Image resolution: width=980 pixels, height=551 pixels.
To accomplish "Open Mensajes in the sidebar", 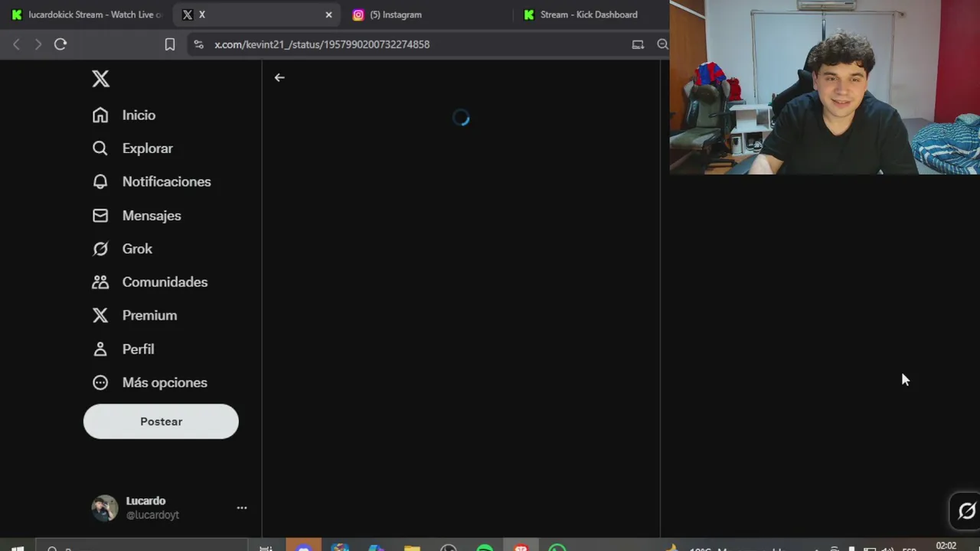I will pyautogui.click(x=136, y=216).
